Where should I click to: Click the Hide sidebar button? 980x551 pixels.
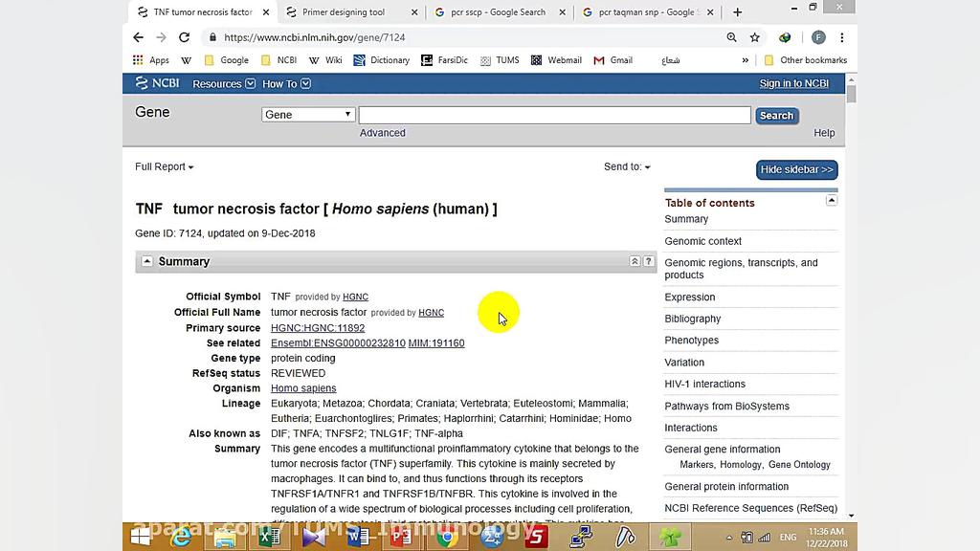796,169
